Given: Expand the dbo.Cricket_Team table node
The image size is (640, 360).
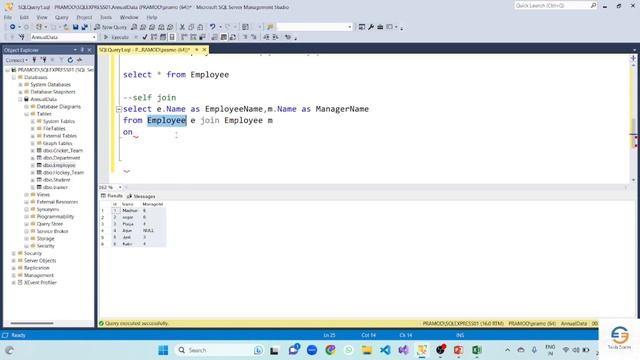Looking at the screenshot, I should pyautogui.click(x=33, y=151).
